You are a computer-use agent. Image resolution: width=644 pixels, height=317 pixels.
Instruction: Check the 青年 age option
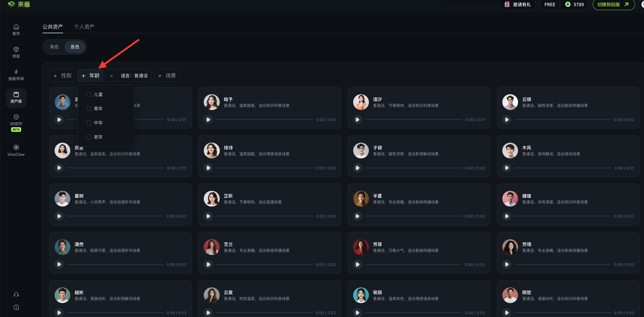(x=89, y=109)
